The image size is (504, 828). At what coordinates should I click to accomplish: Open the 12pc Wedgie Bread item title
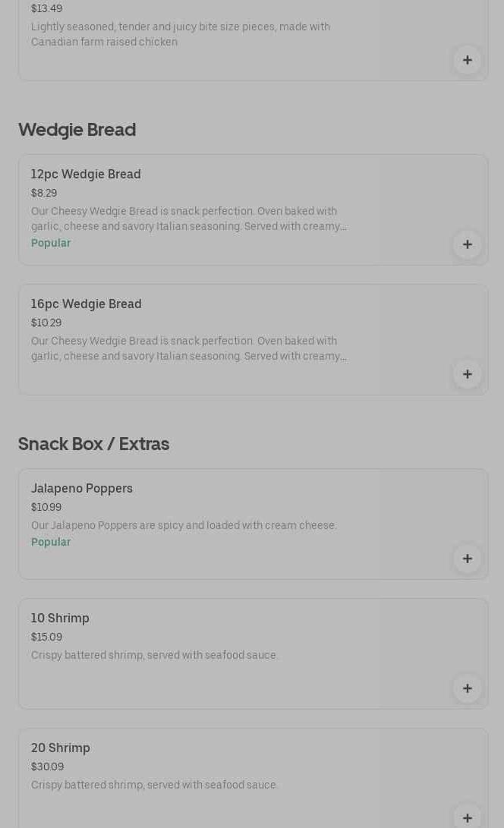86,175
